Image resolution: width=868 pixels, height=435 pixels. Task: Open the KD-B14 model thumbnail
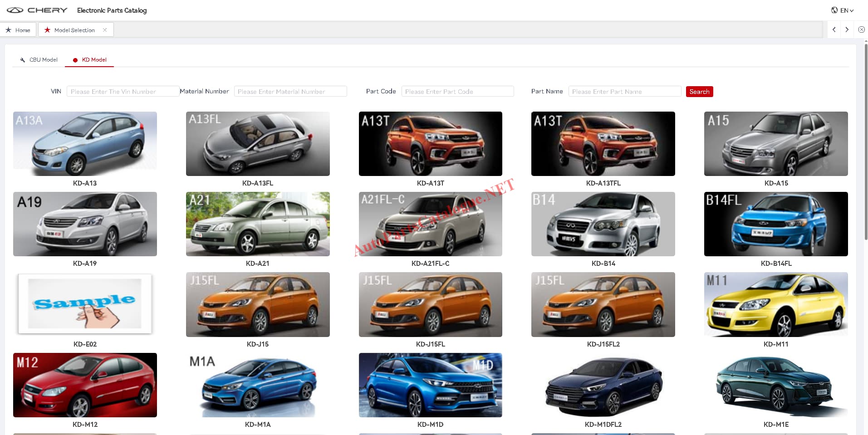pyautogui.click(x=603, y=224)
